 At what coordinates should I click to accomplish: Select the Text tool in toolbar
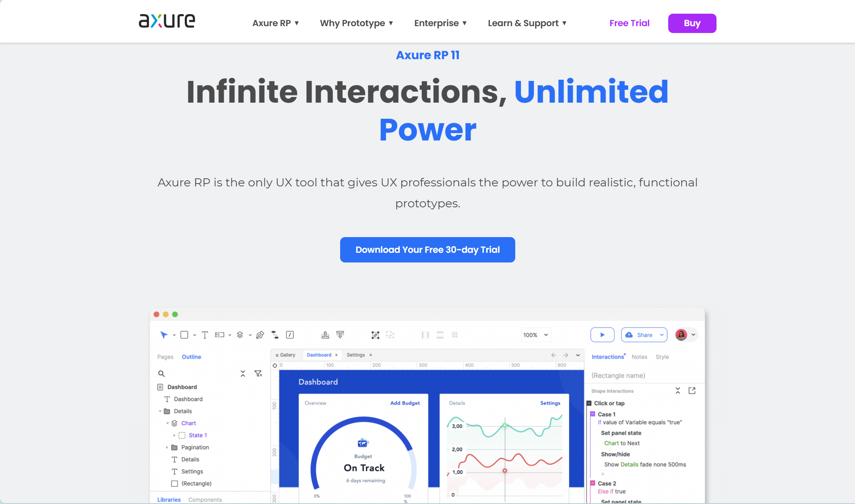pos(204,335)
